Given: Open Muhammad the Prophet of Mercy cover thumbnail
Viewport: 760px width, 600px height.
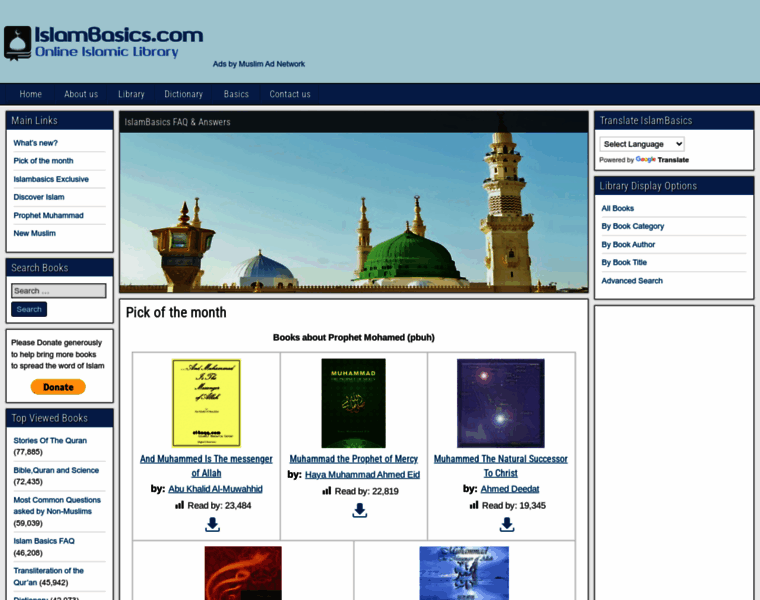Looking at the screenshot, I should click(x=353, y=403).
